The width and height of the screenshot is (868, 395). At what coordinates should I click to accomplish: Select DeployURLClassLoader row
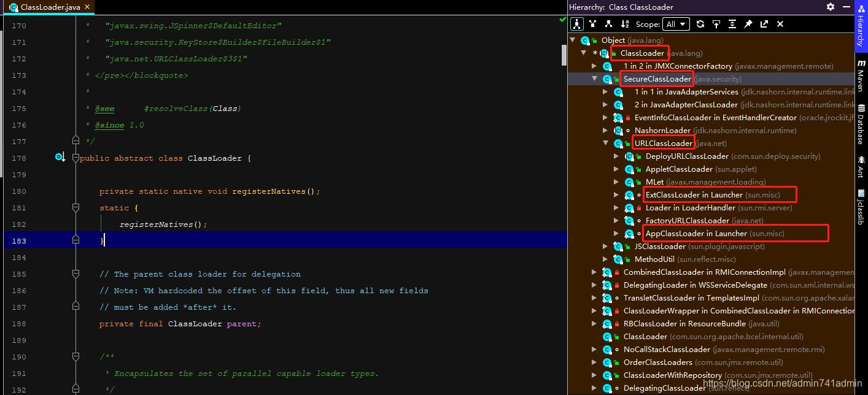[711, 156]
